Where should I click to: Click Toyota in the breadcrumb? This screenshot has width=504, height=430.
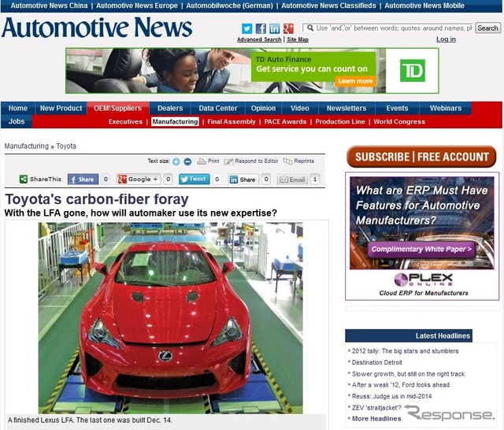click(66, 146)
